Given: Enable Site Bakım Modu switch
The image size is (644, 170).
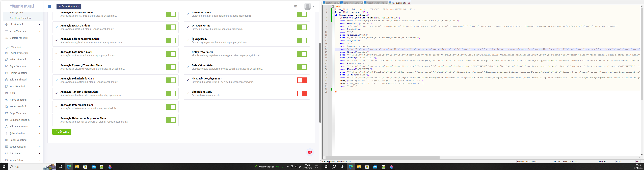Looking at the screenshot, I should point(302,94).
